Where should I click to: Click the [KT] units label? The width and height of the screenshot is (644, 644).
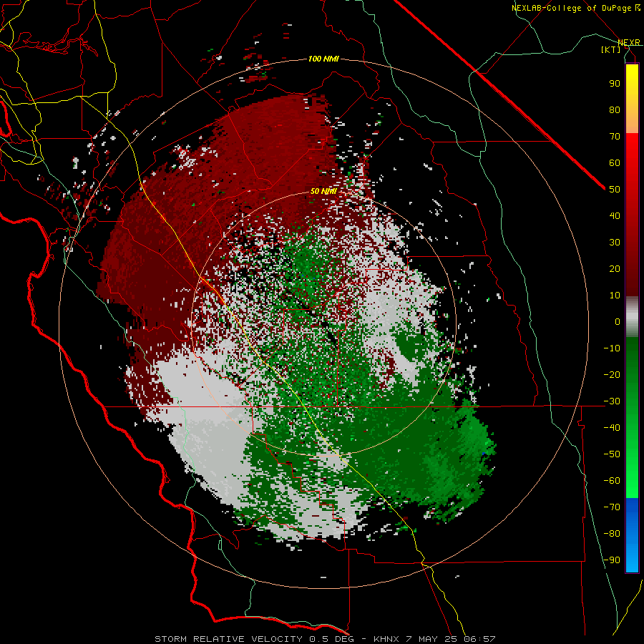point(611,49)
